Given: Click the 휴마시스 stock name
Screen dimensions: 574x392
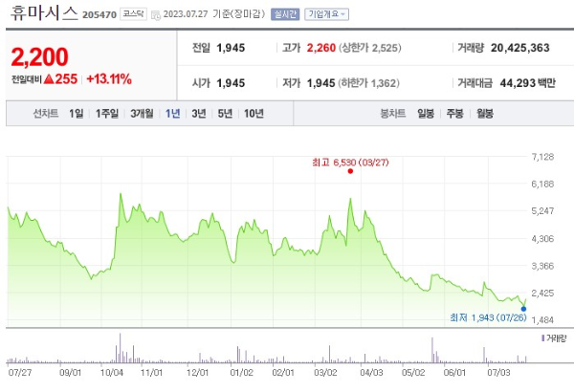Looking at the screenshot, I should point(44,13).
